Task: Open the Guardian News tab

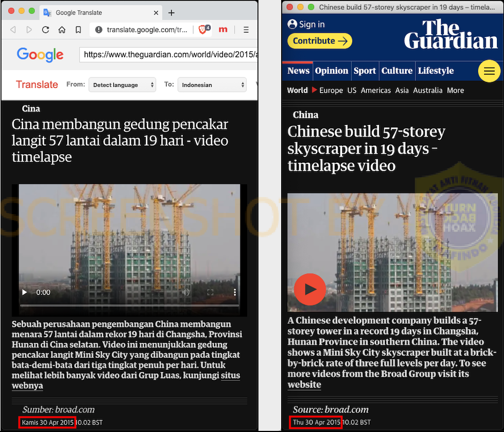Action: tap(298, 70)
